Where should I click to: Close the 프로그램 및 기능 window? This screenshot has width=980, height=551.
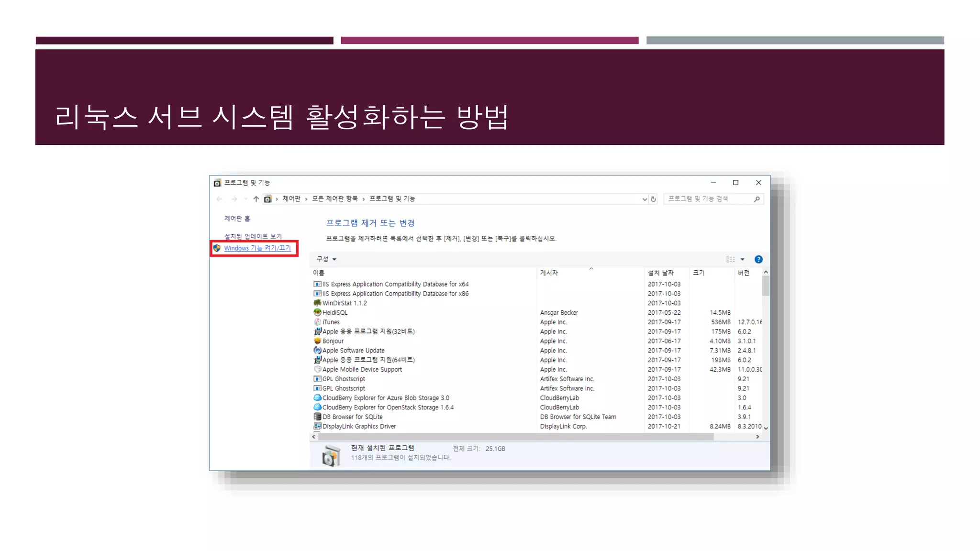[758, 183]
